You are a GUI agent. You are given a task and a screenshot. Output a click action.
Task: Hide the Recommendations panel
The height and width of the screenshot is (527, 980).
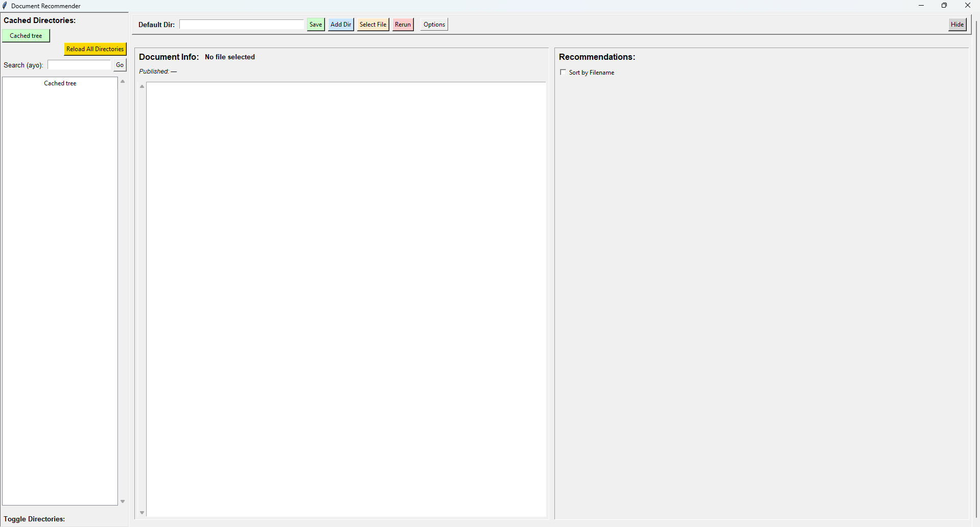(x=957, y=24)
